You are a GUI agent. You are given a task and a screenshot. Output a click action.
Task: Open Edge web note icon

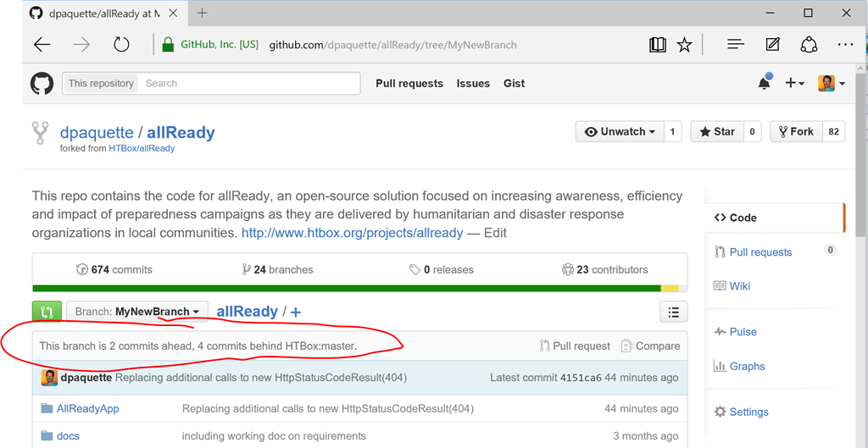point(772,44)
